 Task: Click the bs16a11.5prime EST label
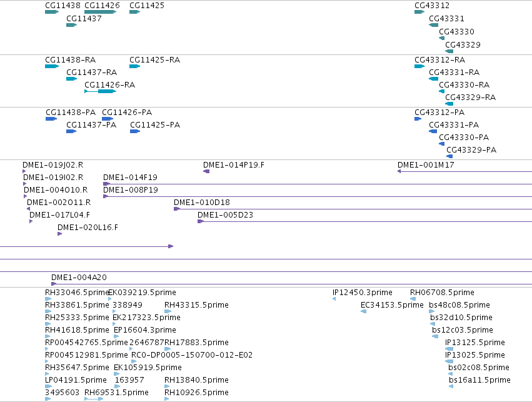[479, 380]
